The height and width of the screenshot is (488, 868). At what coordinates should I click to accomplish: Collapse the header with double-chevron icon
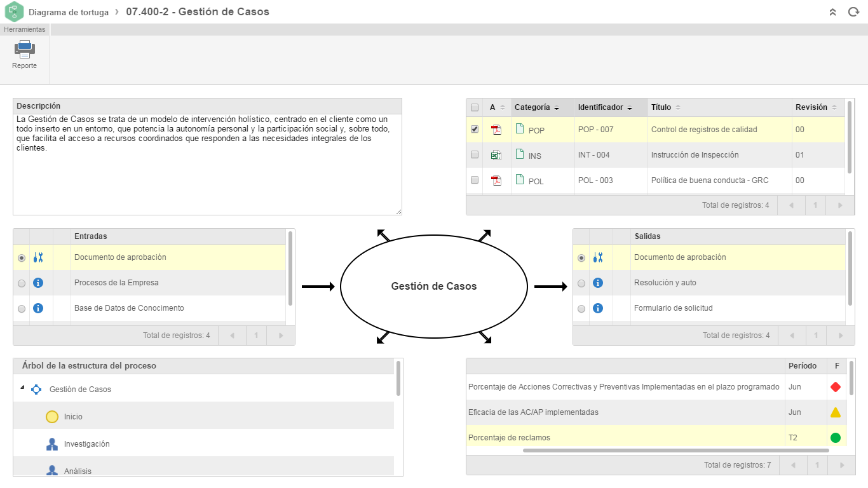[x=833, y=12]
